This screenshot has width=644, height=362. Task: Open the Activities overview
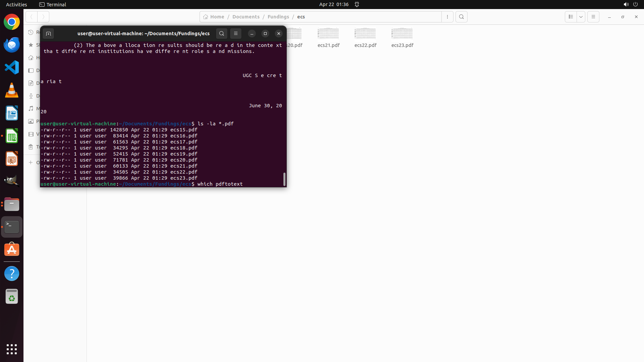16,4
